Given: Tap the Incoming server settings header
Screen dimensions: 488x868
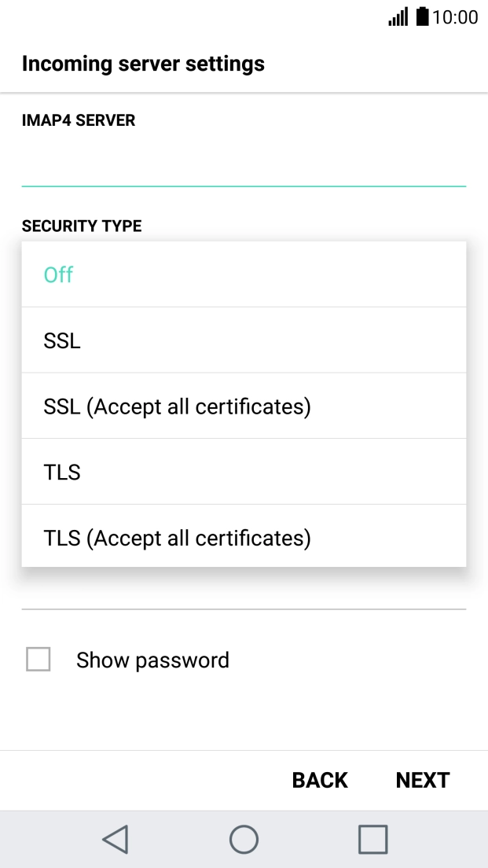Looking at the screenshot, I should point(144,64).
